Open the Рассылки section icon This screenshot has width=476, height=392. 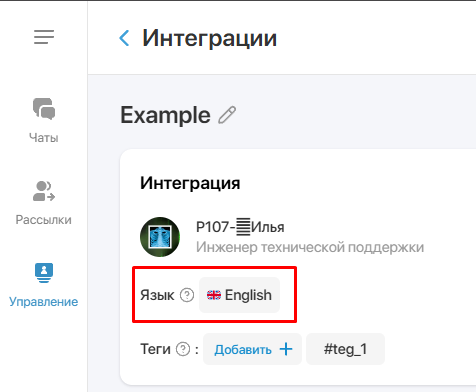(44, 191)
